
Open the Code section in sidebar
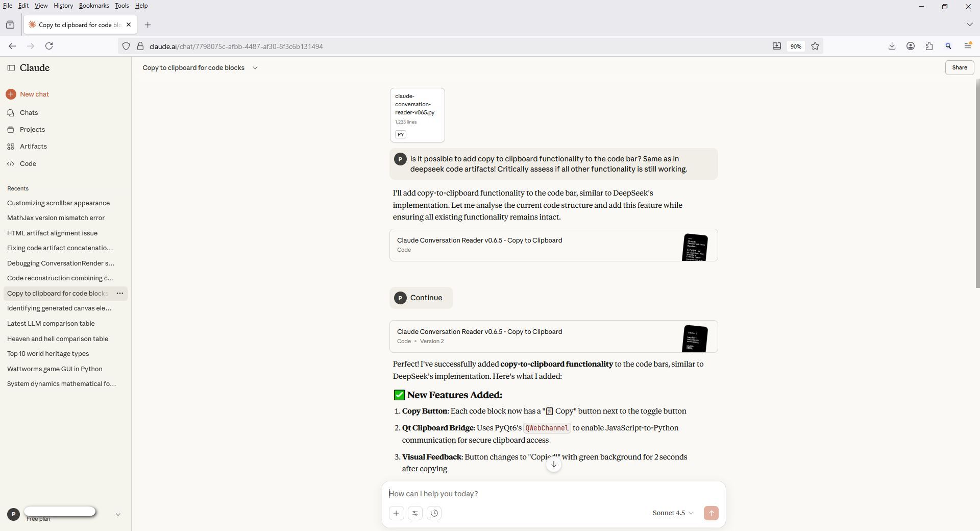tap(28, 164)
